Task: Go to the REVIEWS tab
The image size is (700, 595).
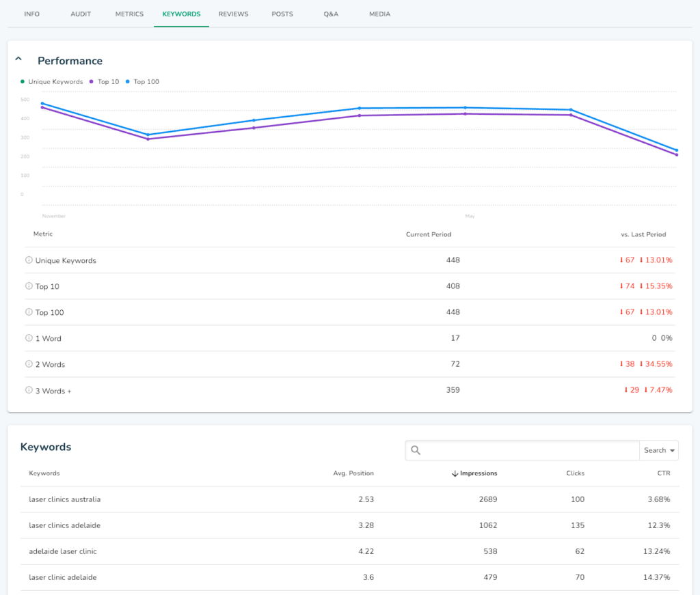Action: (234, 14)
